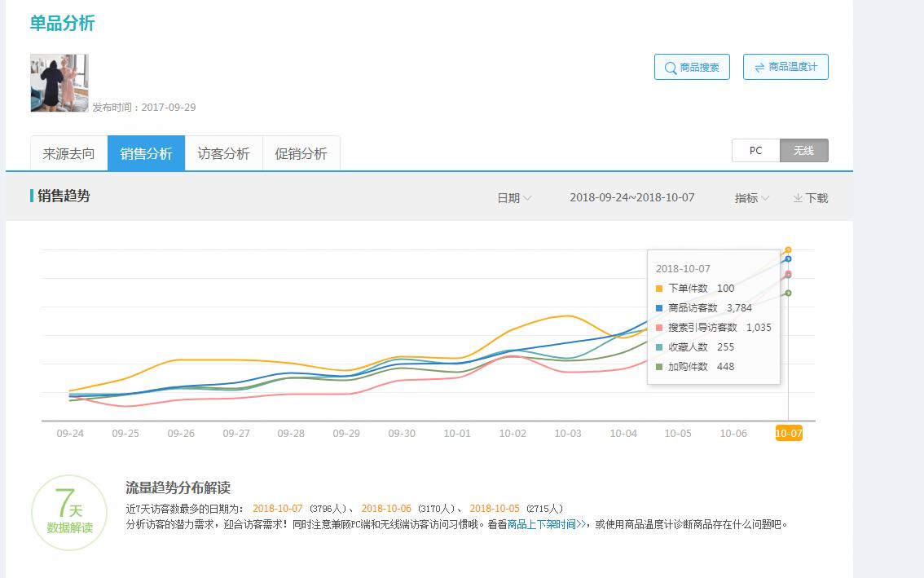Viewport: 924px width, 578px height.
Task: Click the 2018-10-06 date link
Action: click(x=388, y=509)
